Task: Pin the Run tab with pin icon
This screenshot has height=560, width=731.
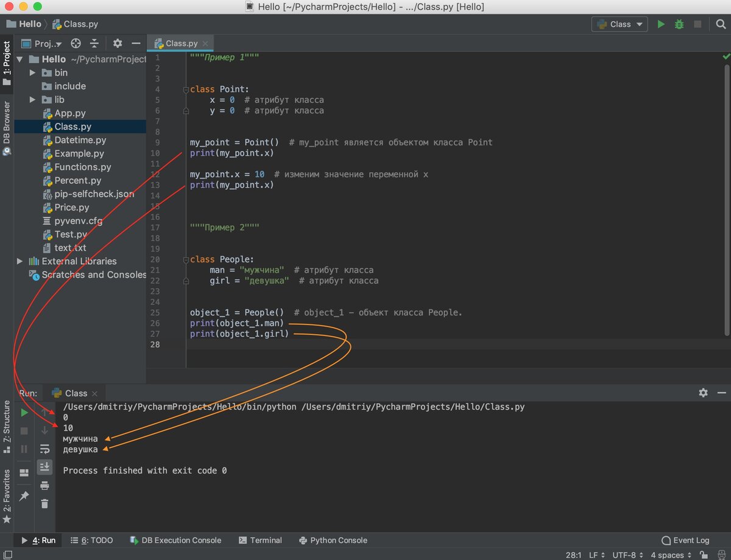Action: (24, 496)
